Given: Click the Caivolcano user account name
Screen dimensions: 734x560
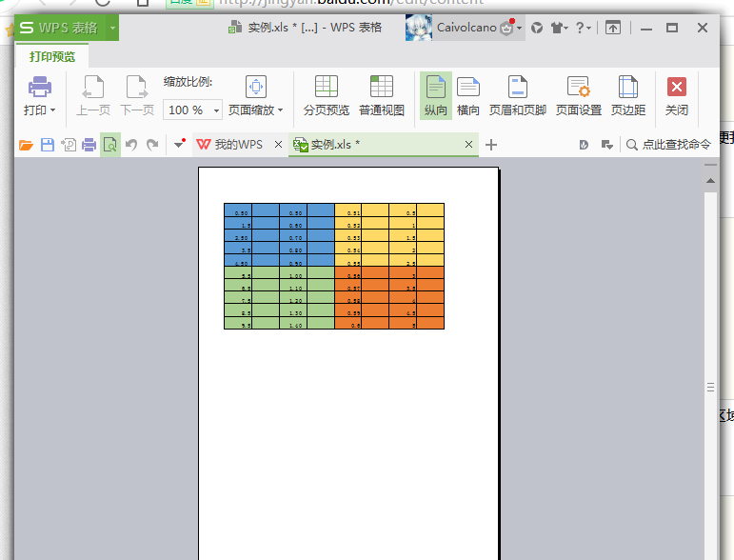Looking at the screenshot, I should [x=466, y=28].
